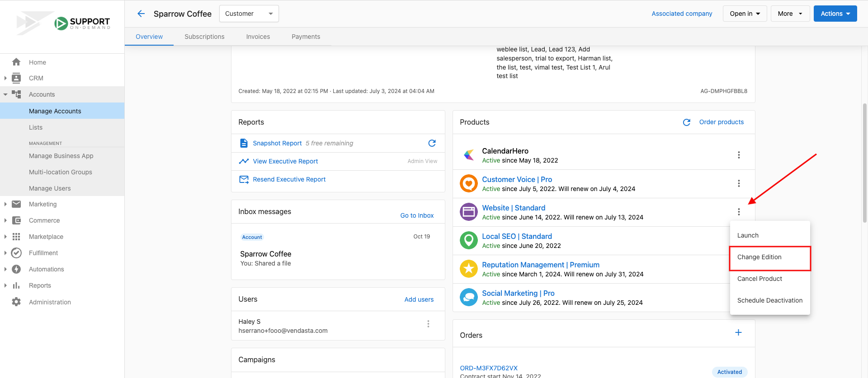The image size is (868, 378).
Task: Open Website Standard three-dot menu
Action: pyautogui.click(x=739, y=212)
